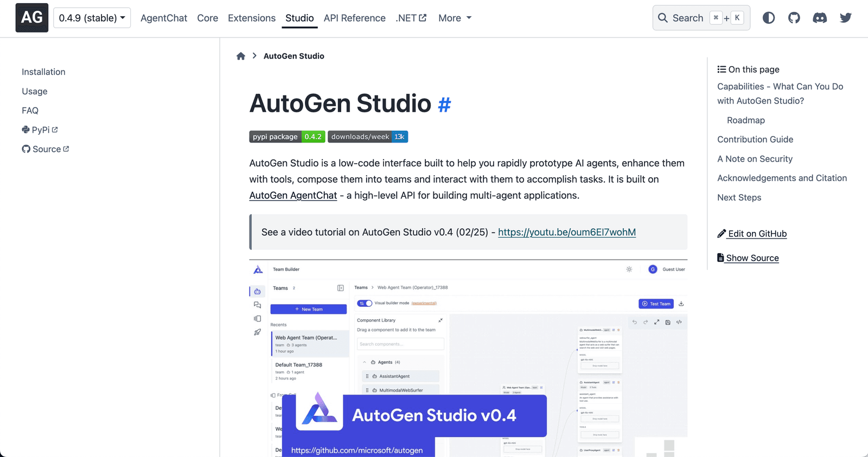Click the downloads/week badge
This screenshot has width=868, height=457.
(367, 137)
